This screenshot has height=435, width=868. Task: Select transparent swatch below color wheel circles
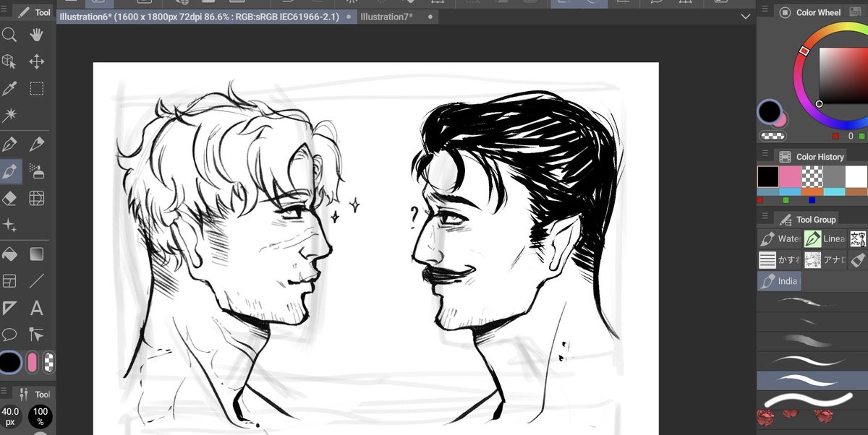point(773,135)
